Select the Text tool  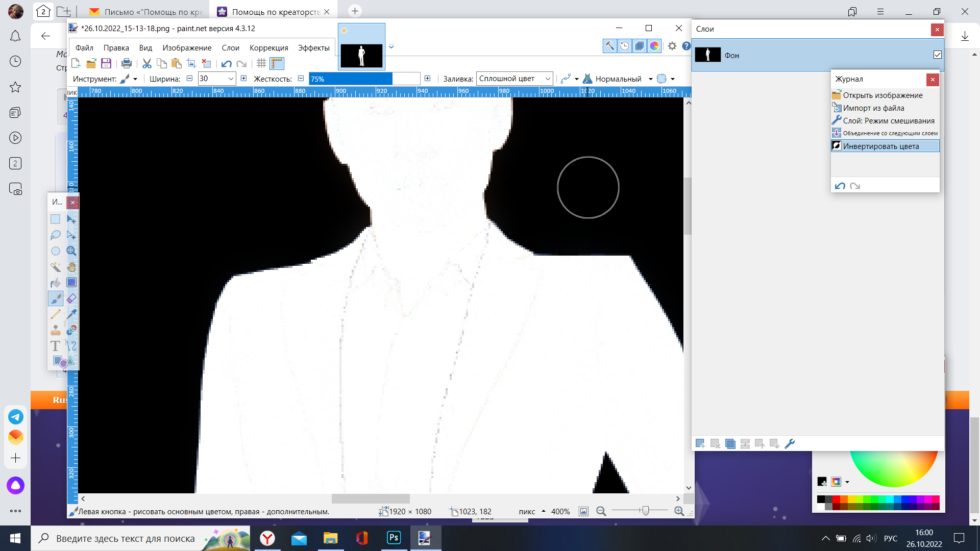point(55,346)
